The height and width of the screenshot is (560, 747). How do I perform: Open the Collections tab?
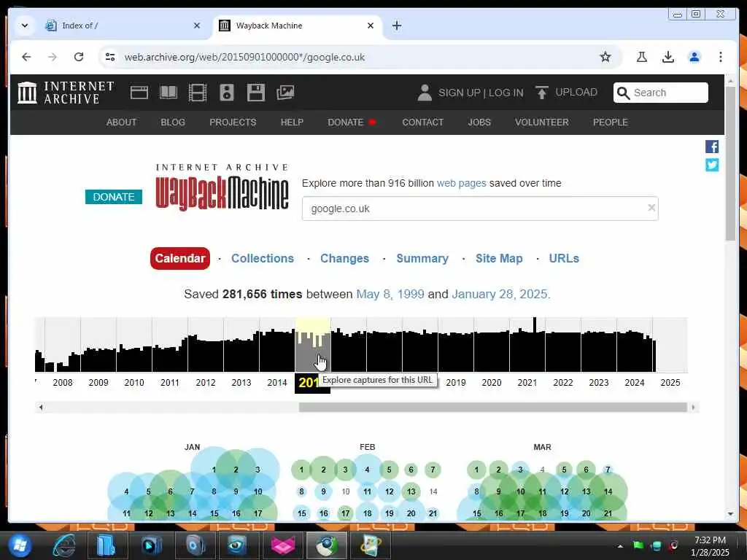263,258
